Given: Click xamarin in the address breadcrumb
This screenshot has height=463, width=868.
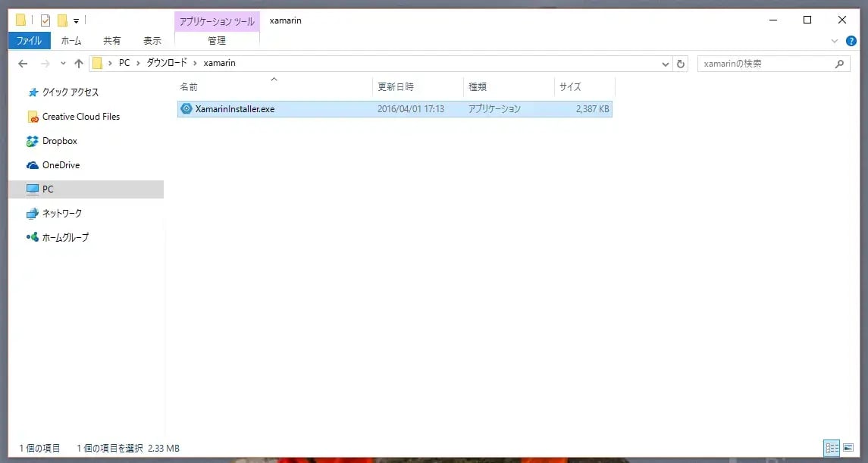Looking at the screenshot, I should [x=220, y=63].
